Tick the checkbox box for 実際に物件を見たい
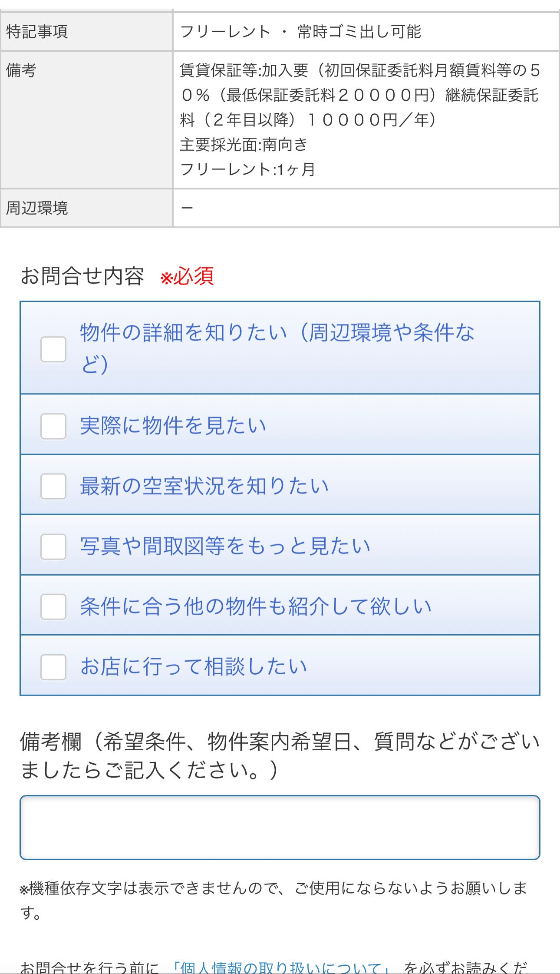 53,426
